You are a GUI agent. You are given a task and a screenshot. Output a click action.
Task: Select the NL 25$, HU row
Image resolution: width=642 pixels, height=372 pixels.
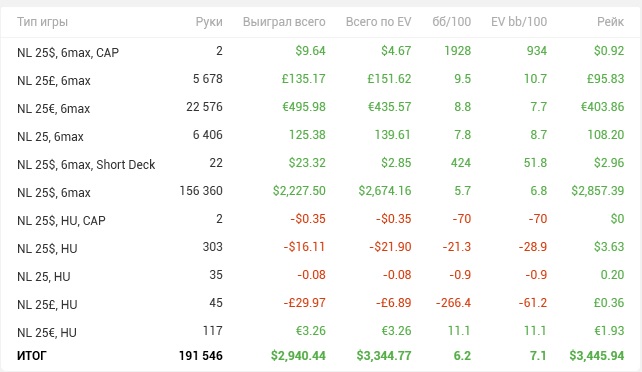coord(321,247)
